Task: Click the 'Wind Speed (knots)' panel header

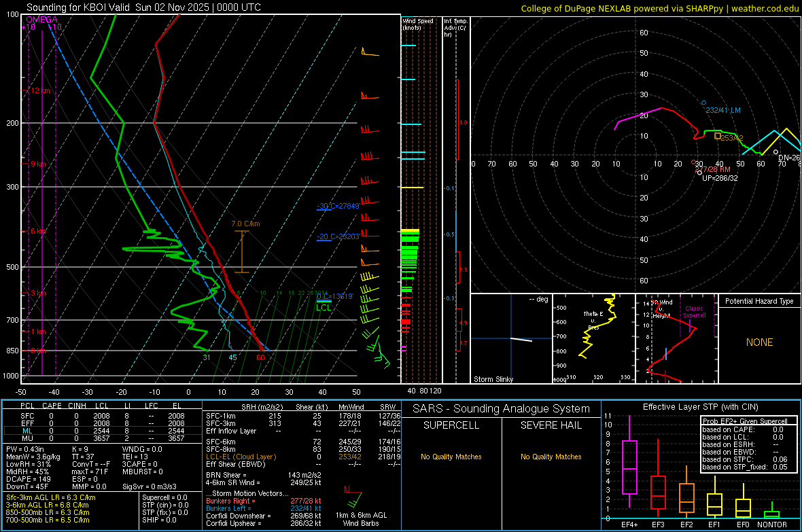Action: tap(418, 24)
